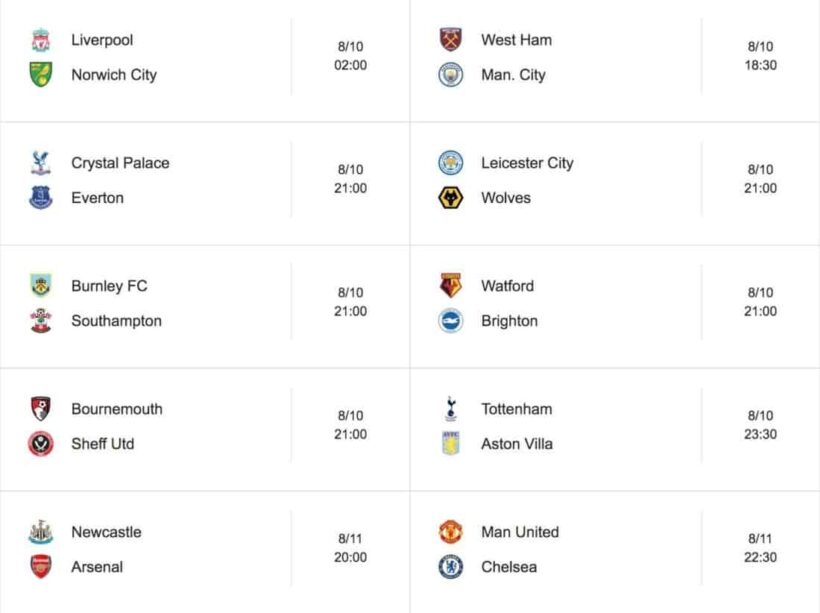
Task: Click the Tottenham club crest
Action: pos(451,409)
